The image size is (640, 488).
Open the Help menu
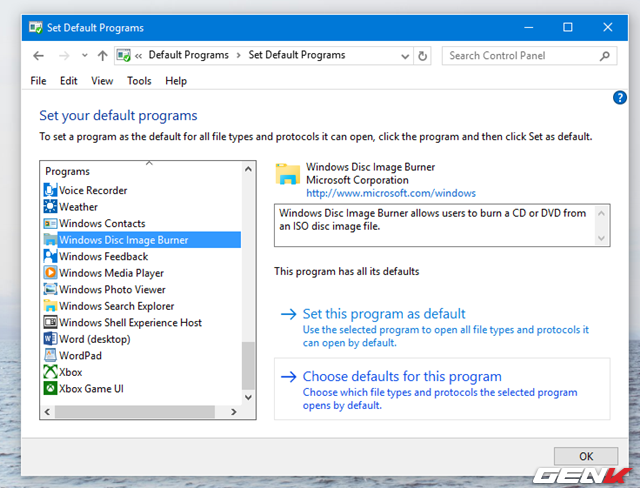click(x=176, y=81)
